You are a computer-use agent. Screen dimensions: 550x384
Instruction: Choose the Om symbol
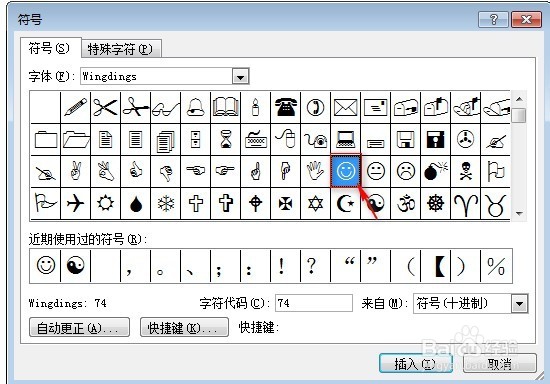click(x=405, y=203)
